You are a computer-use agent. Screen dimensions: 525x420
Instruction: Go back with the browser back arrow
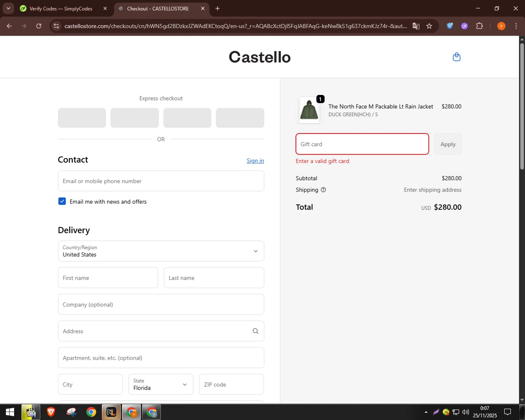[x=9, y=26]
